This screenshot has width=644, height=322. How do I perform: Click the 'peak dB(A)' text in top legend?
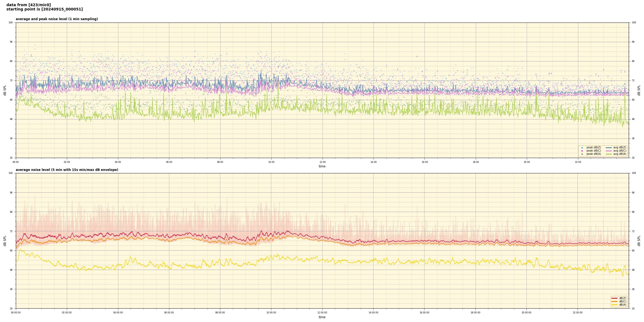point(594,154)
